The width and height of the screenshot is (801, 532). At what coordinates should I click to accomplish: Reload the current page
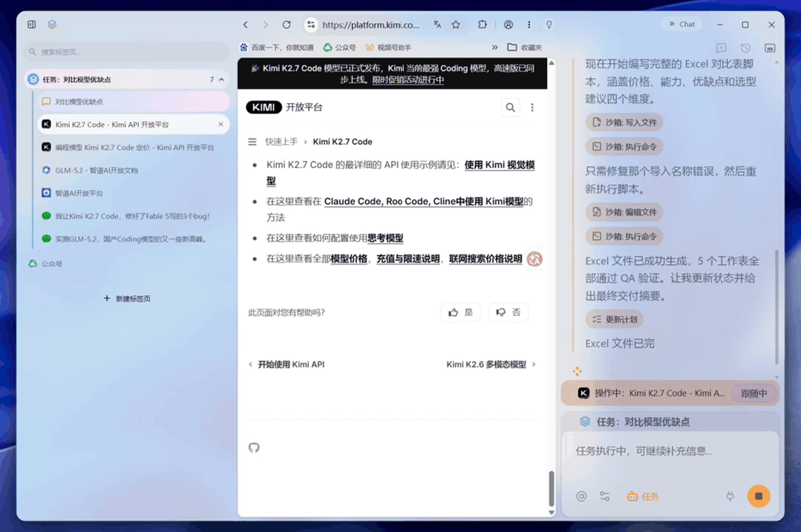pyautogui.click(x=287, y=24)
